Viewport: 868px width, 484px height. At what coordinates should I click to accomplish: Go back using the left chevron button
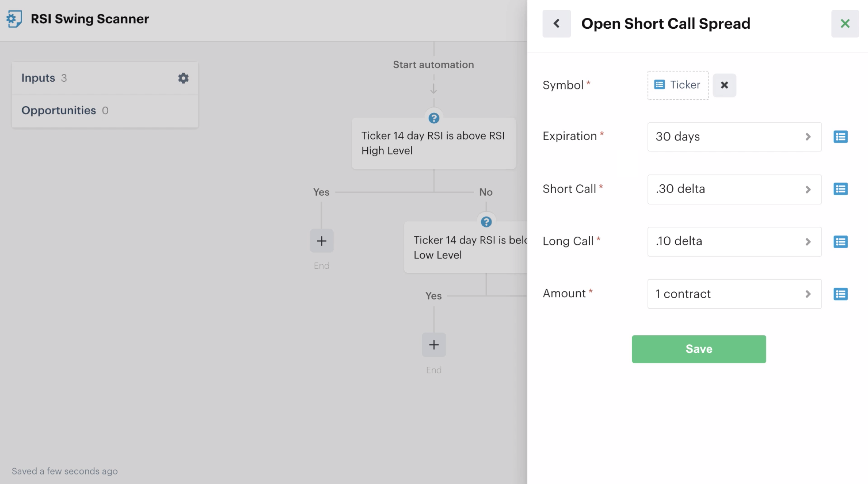[x=557, y=24]
